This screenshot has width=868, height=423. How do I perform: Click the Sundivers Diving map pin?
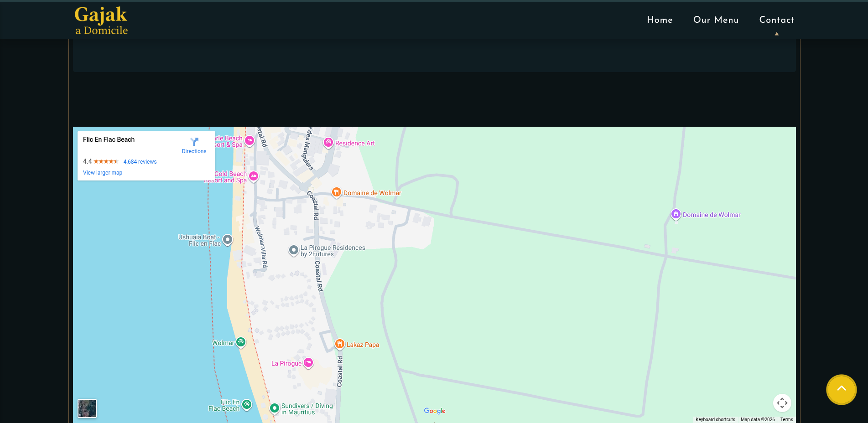click(274, 408)
